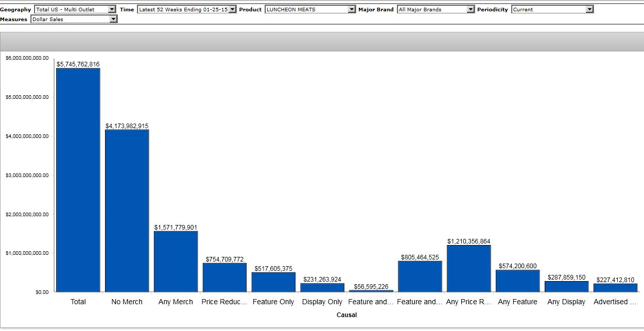Select the Feature Only bar
Screen dimensions: 644x331
coord(273,282)
